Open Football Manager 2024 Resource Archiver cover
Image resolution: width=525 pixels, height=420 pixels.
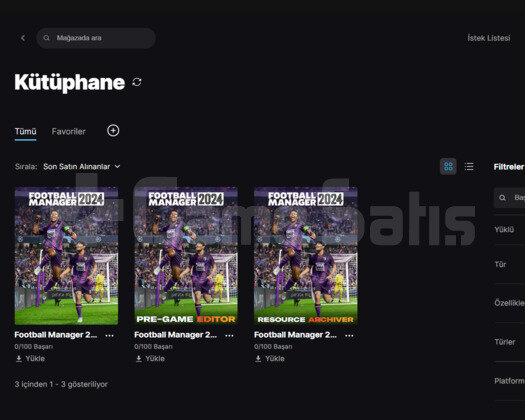306,256
